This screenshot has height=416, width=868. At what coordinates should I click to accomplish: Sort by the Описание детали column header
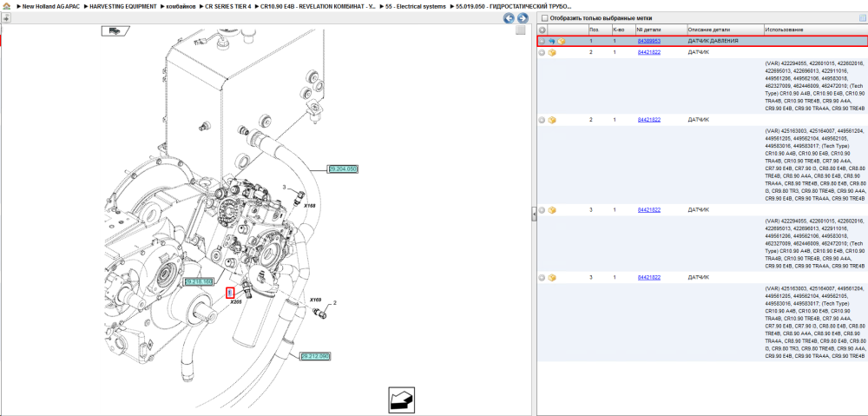(725, 30)
